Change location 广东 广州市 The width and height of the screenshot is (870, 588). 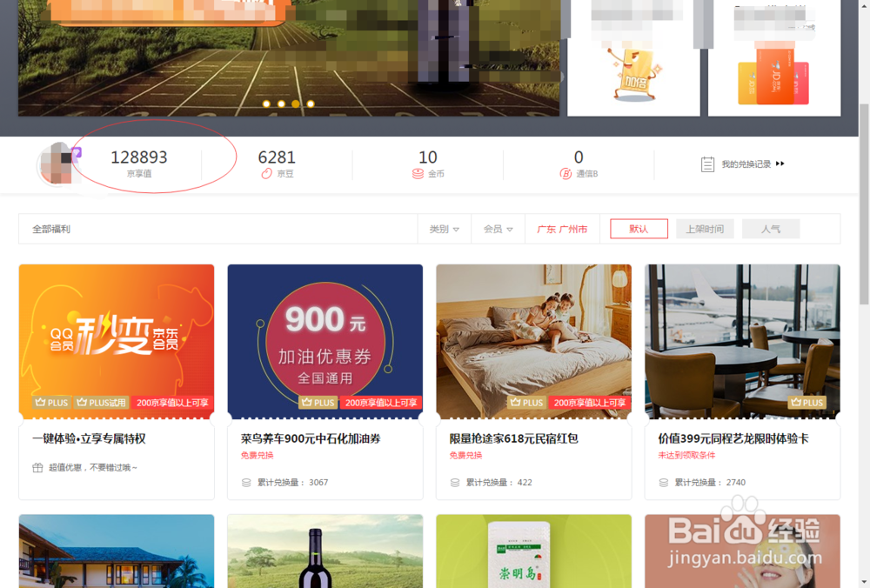562,229
